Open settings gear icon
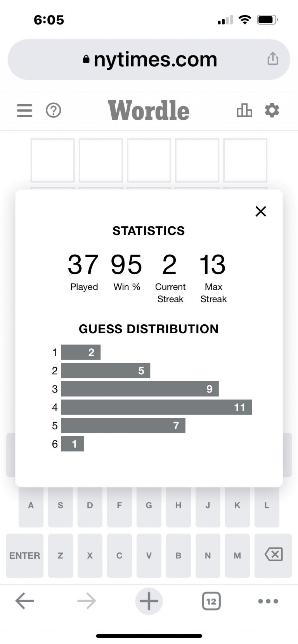 272,110
